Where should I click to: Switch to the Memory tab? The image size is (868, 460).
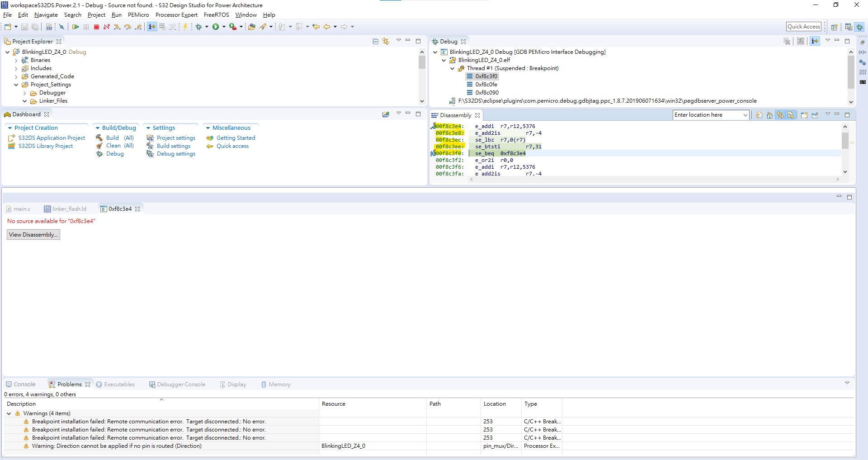(279, 384)
